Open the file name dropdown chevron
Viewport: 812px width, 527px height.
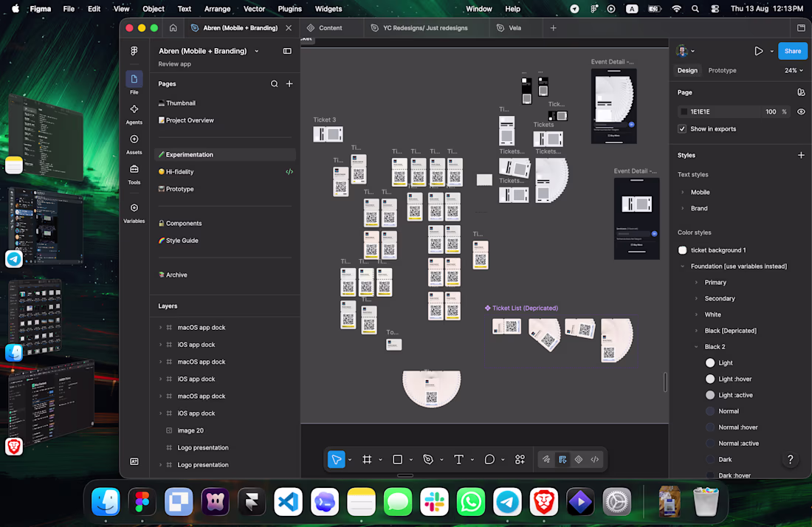pos(257,51)
